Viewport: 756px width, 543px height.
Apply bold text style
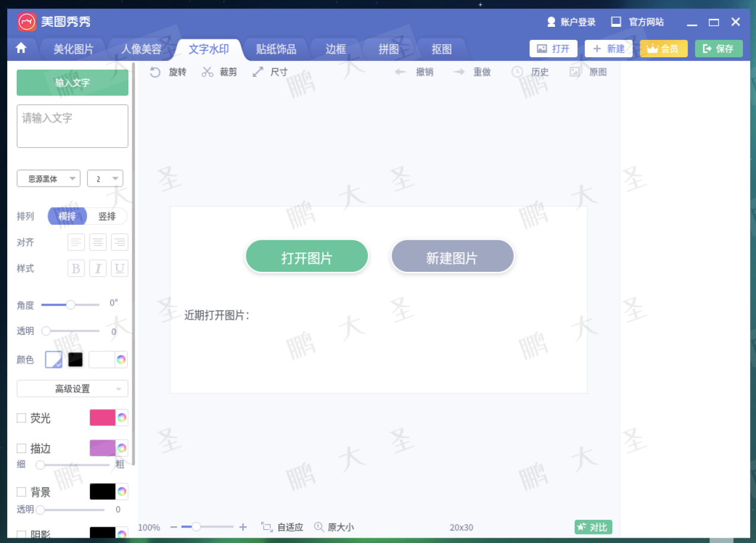[76, 268]
